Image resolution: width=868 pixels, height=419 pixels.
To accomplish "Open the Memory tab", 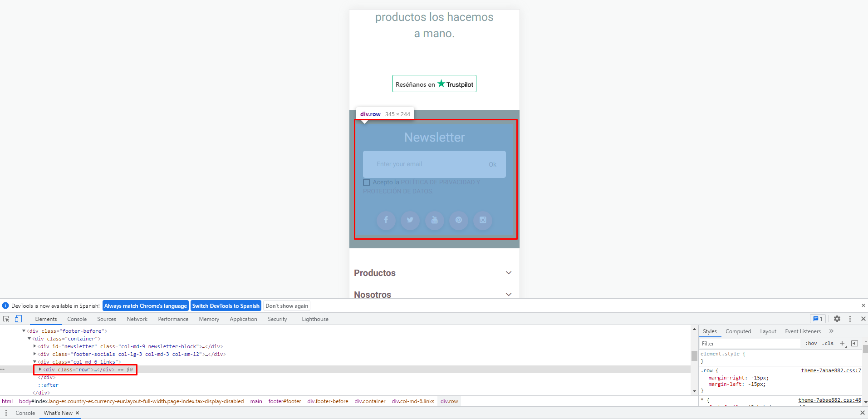I will tap(209, 319).
